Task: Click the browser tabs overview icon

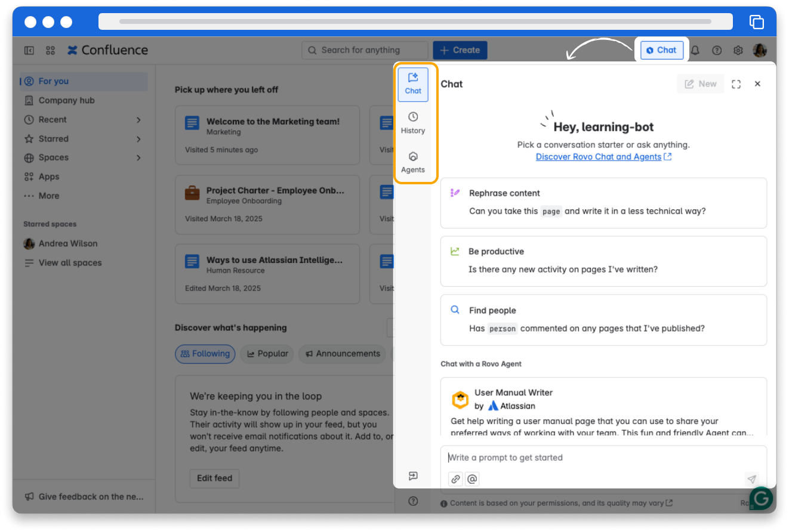Action: tap(757, 22)
